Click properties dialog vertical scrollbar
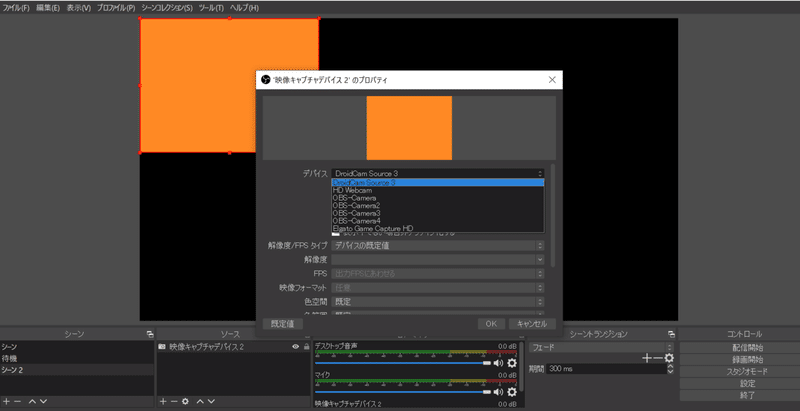 tap(553, 215)
